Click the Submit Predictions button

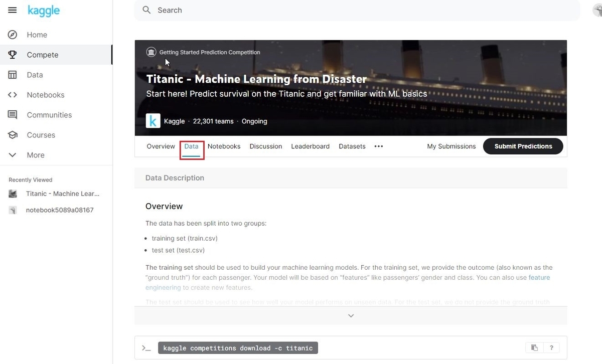point(523,146)
